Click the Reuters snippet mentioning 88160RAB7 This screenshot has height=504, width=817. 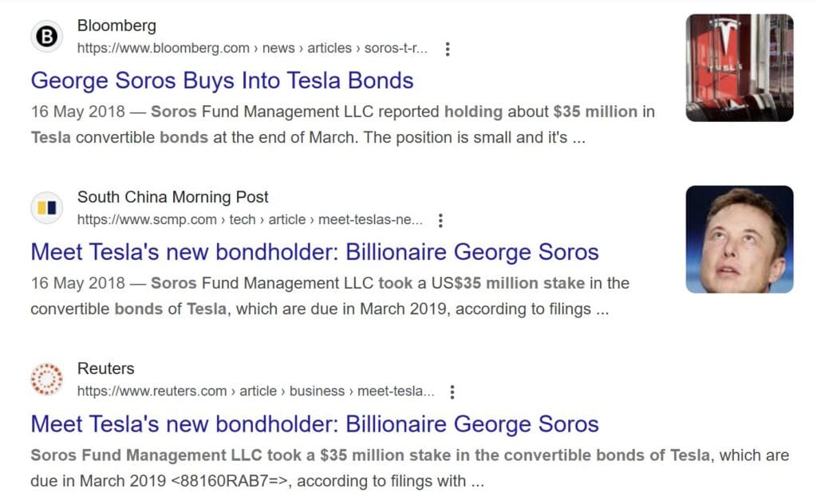(409, 468)
